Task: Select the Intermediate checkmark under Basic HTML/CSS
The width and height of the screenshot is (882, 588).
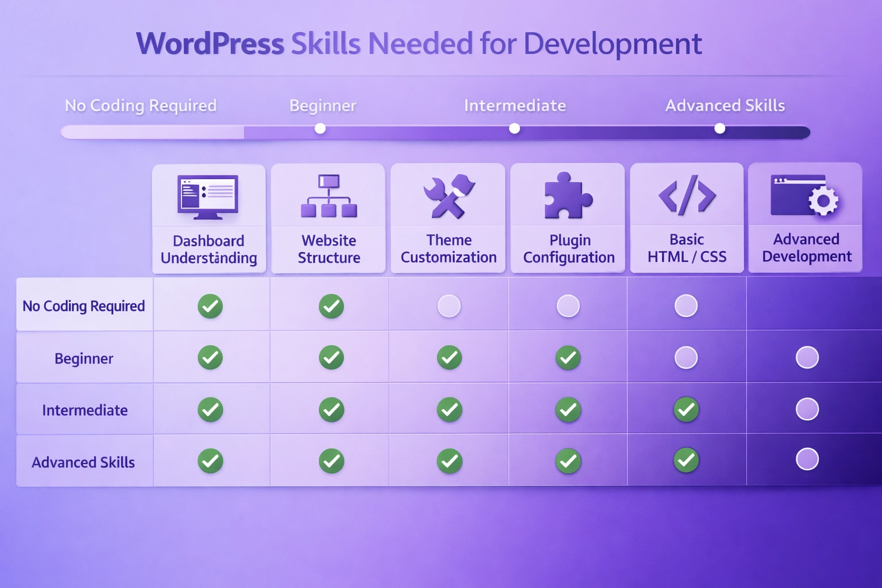Action: (x=687, y=409)
